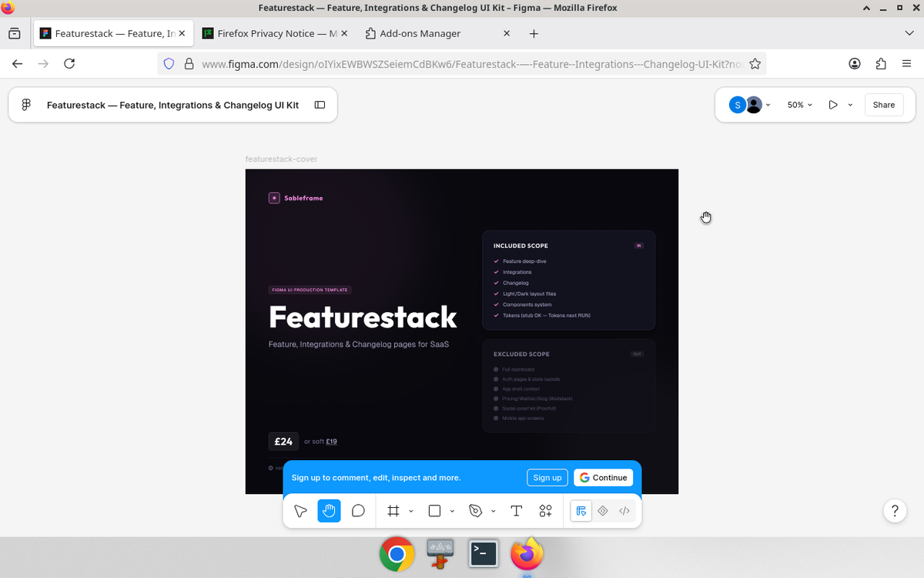Select the Rectangle shape tool
The width and height of the screenshot is (924, 578).
(x=434, y=511)
